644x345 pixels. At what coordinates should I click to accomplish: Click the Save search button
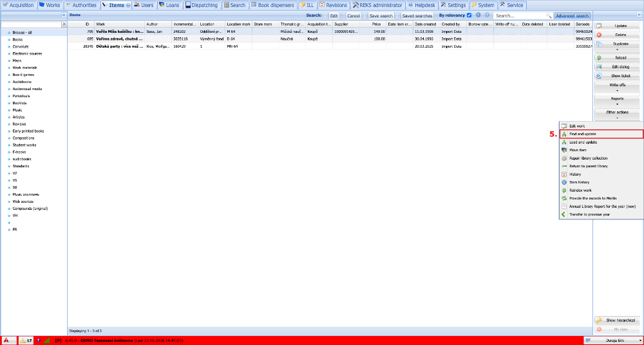[381, 15]
